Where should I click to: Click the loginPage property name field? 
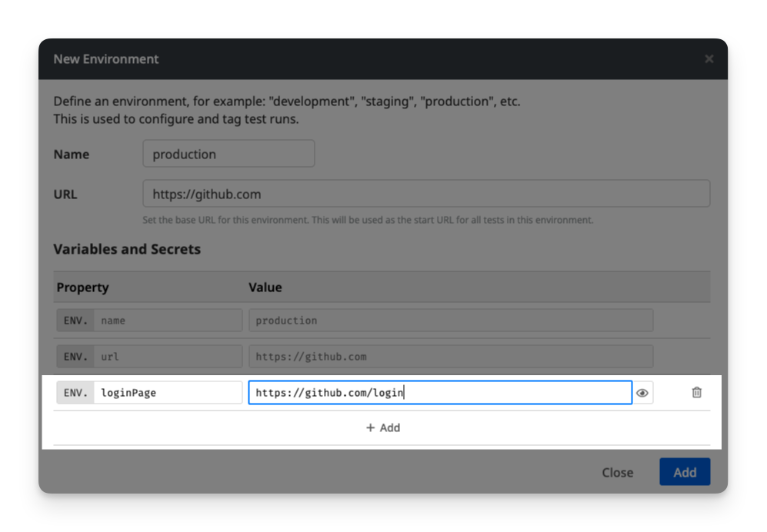169,392
